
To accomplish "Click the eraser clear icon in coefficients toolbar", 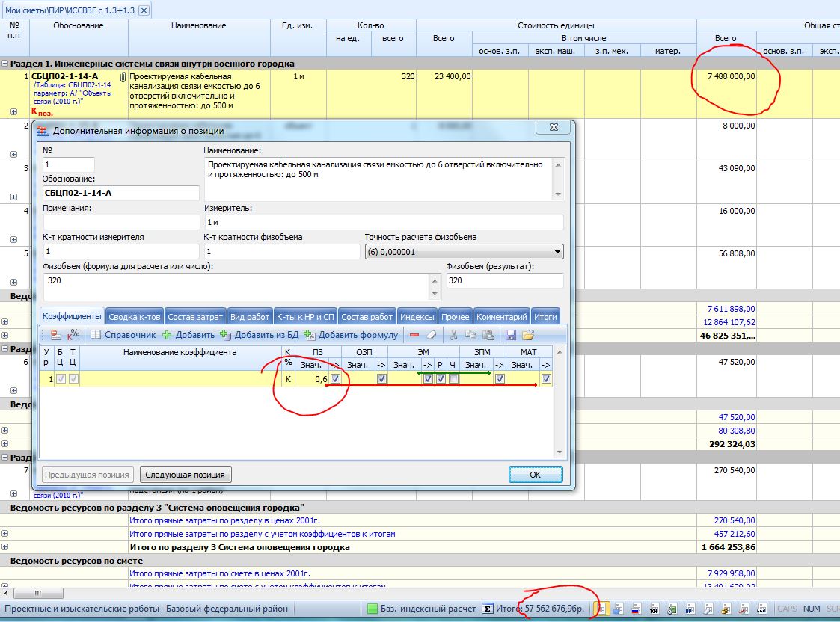I will click(x=431, y=335).
